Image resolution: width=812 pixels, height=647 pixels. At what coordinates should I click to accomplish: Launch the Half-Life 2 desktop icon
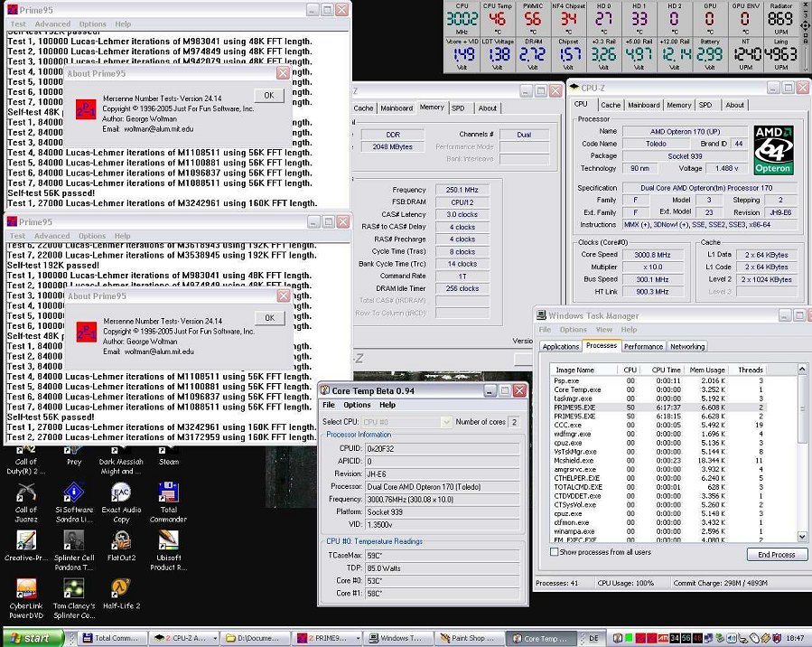pos(121,595)
